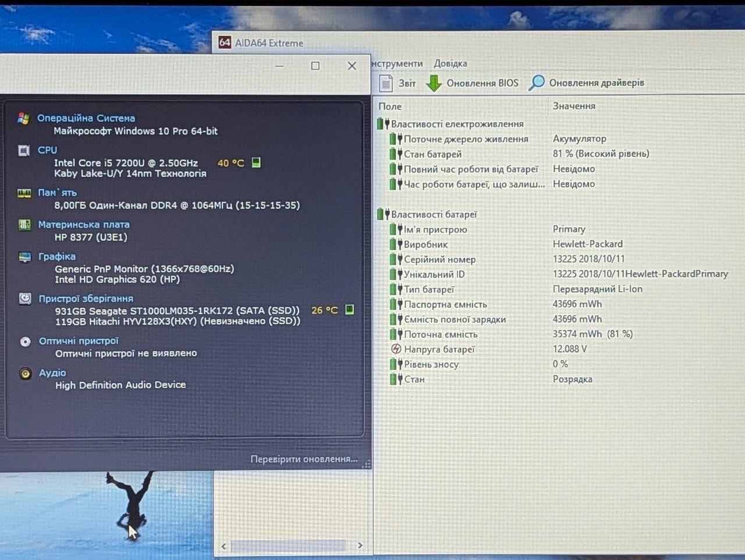
Task: Open the Пам'ять section link
Action: (57, 192)
